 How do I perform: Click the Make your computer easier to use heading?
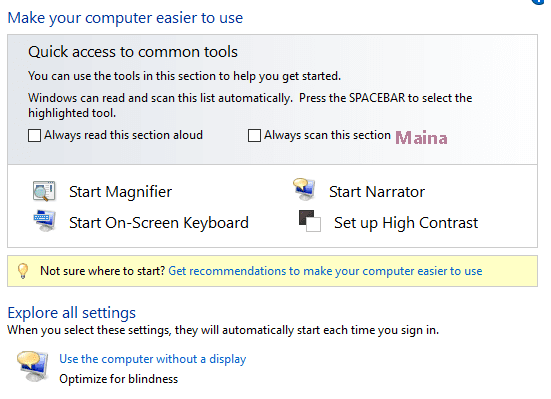tap(125, 18)
